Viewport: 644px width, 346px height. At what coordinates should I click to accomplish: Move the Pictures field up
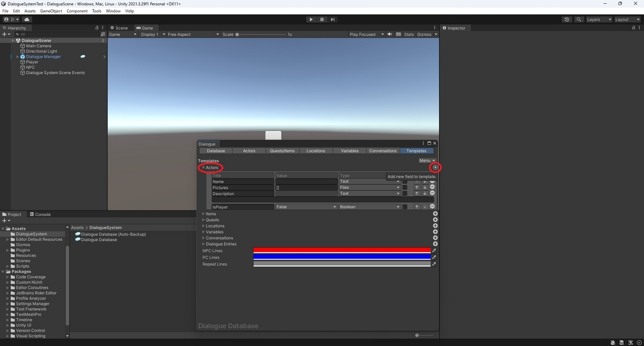417,187
